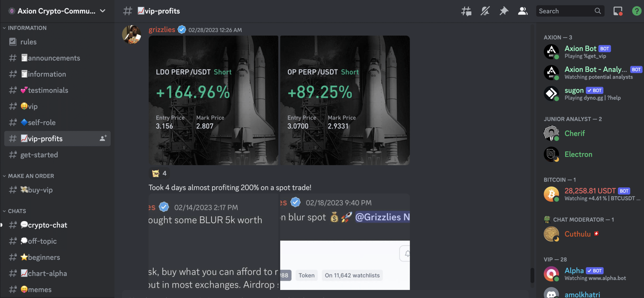Open the mention/notification bell icon

point(485,11)
